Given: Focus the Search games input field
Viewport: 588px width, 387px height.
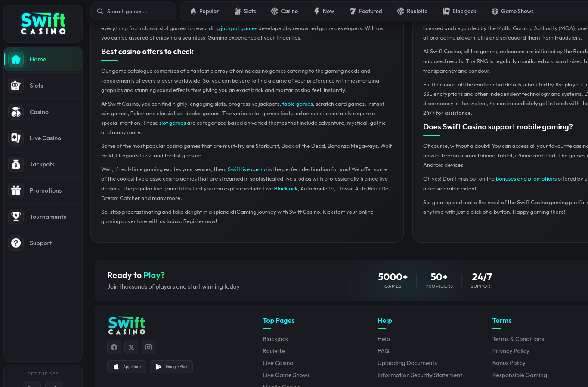Looking at the screenshot, I should 133,11.
